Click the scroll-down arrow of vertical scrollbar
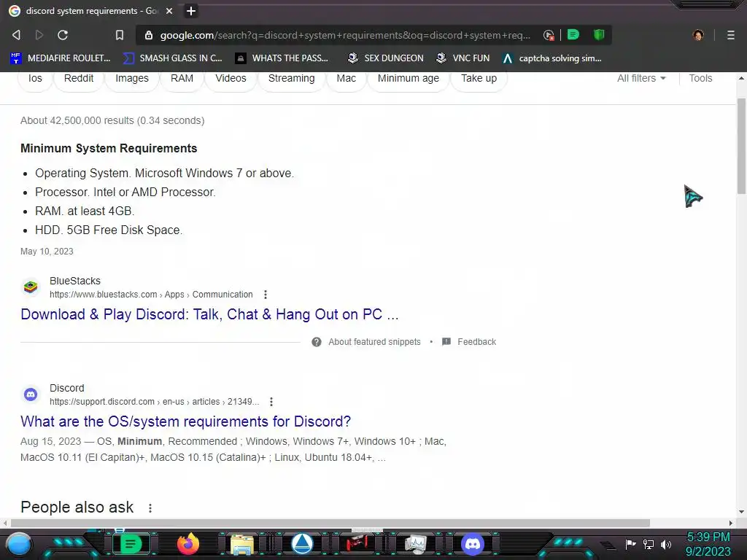Screen dimensions: 747x560 pos(741,512)
